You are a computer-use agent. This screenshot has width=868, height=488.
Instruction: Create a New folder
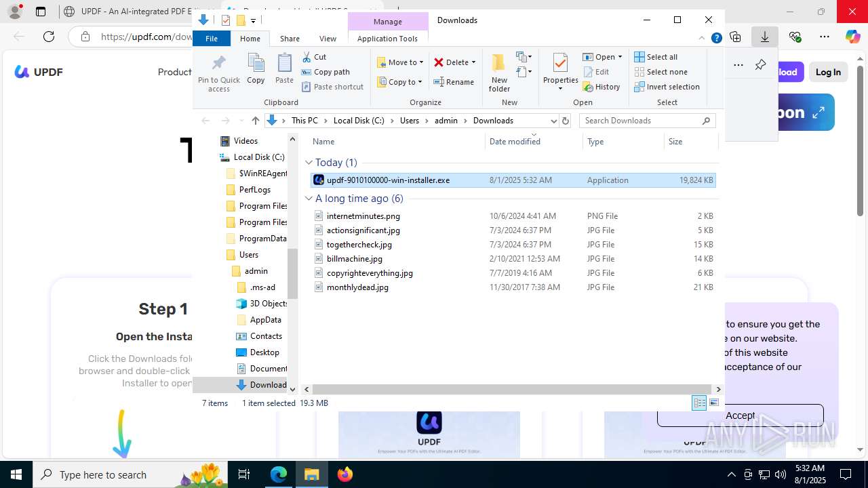(499, 73)
